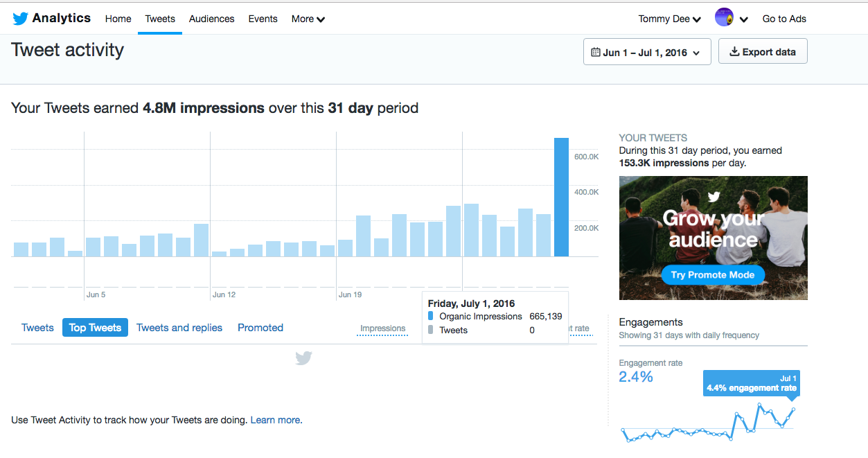This screenshot has width=868, height=458.
Task: Open the Go to Ads link
Action: pos(784,19)
